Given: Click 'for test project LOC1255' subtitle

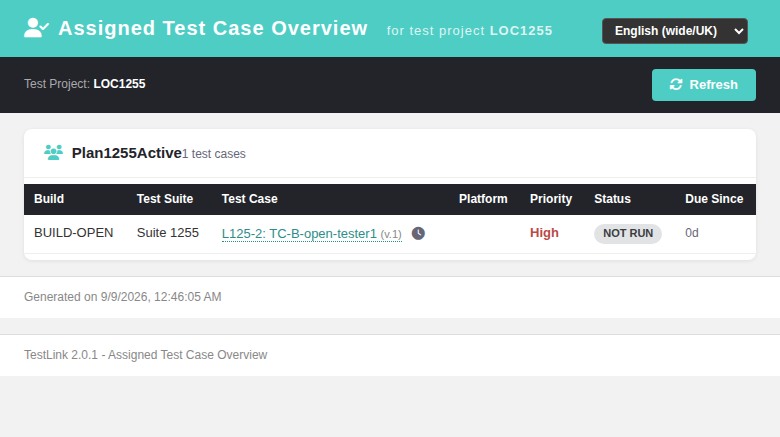Looking at the screenshot, I should (470, 31).
